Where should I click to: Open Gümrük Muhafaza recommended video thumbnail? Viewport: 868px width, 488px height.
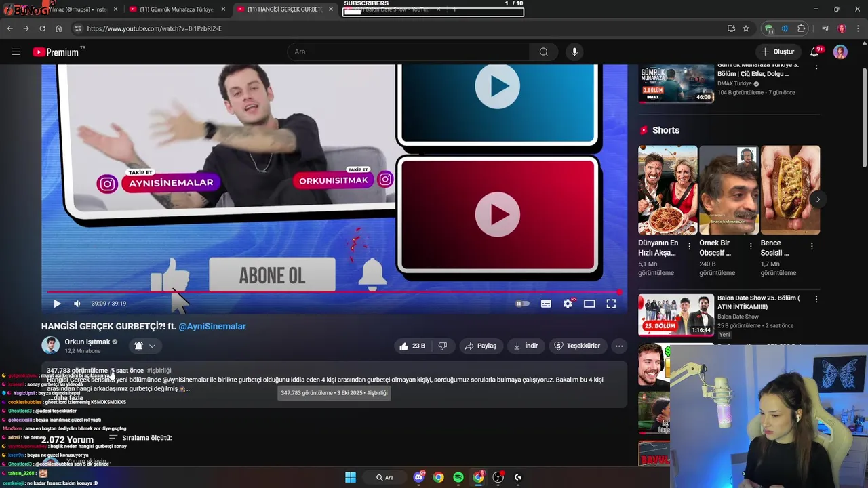point(676,83)
